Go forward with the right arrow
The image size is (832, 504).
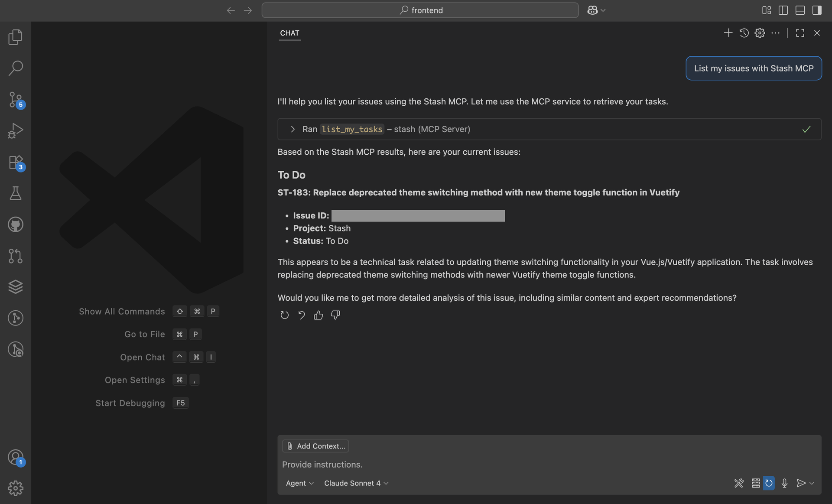248,10
